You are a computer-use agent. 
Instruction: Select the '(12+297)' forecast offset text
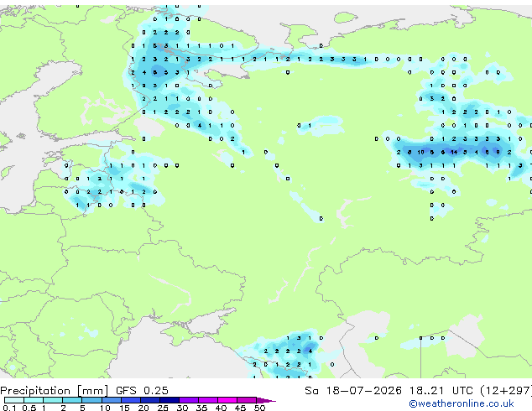[506, 391]
